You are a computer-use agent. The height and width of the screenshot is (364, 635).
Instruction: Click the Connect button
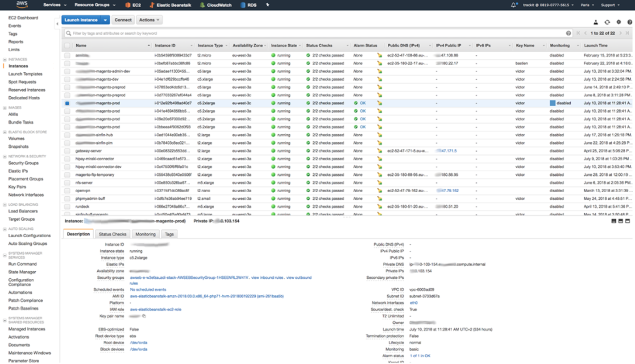(x=123, y=20)
